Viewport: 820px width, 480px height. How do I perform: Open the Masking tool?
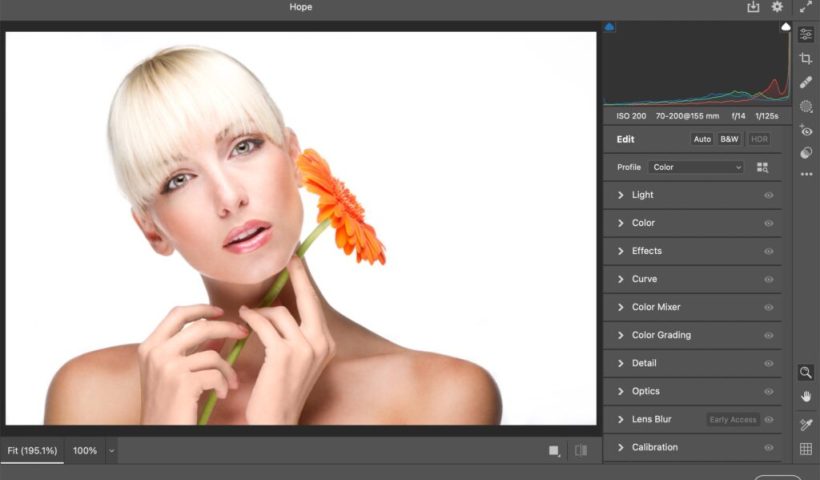(806, 107)
